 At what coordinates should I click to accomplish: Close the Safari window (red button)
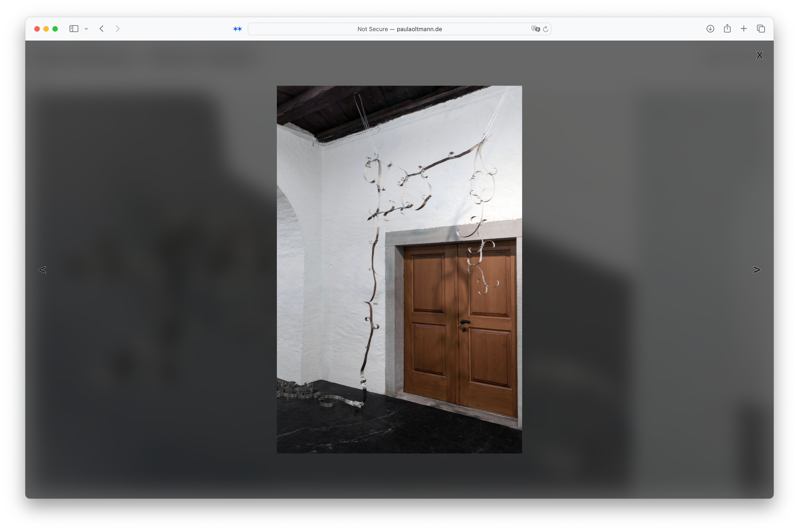(37, 29)
